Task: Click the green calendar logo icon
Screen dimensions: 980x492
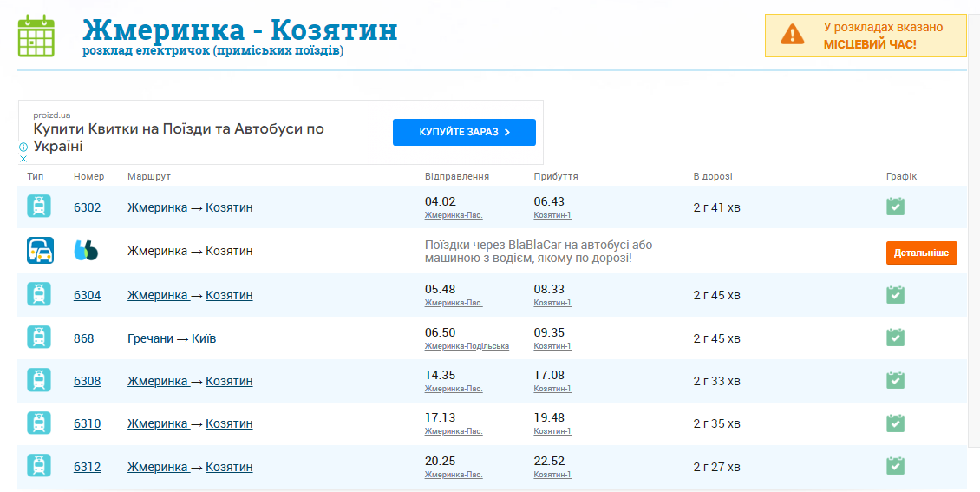Action: [x=36, y=36]
